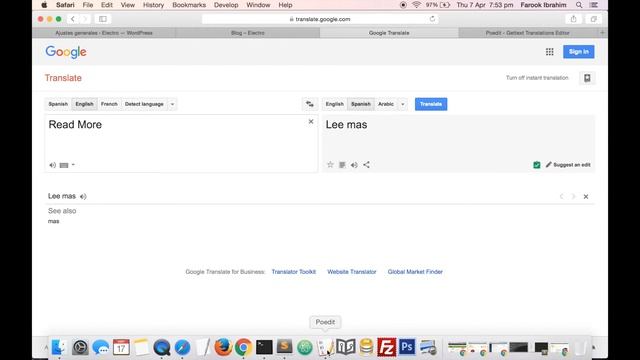Click the blue Translate button
Screen dimensions: 640x360
(431, 104)
